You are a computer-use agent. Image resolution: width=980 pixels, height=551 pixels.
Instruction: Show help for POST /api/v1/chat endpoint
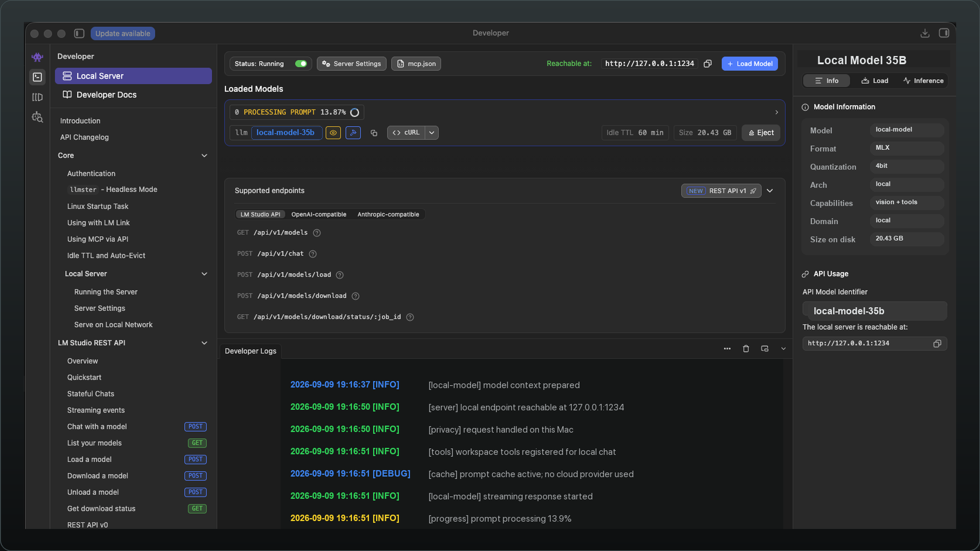point(313,254)
